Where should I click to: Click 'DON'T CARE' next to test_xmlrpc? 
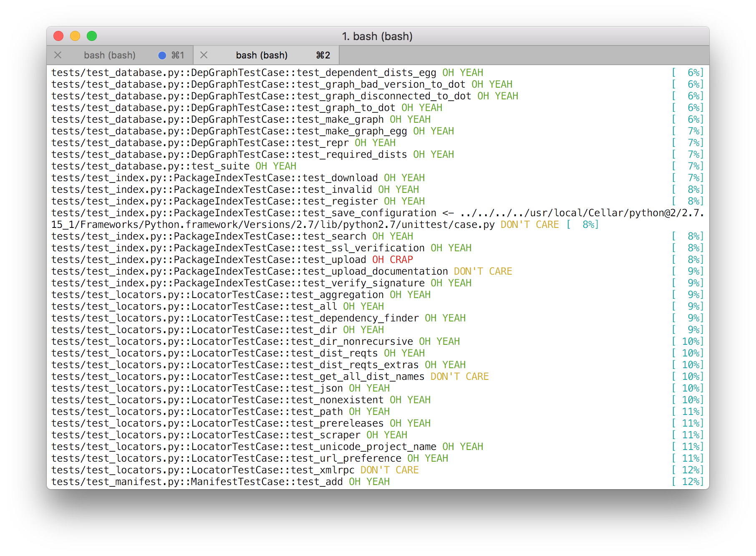click(389, 470)
